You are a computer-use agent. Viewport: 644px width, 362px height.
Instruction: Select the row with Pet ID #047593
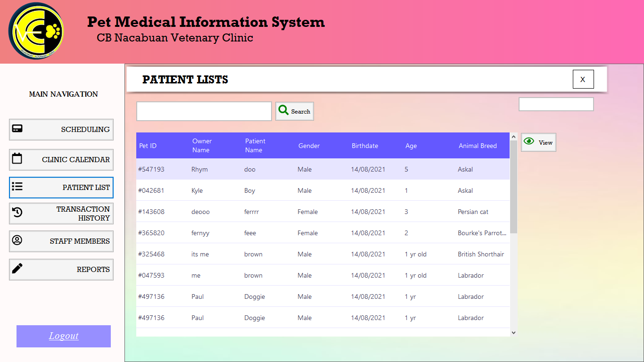click(x=323, y=275)
